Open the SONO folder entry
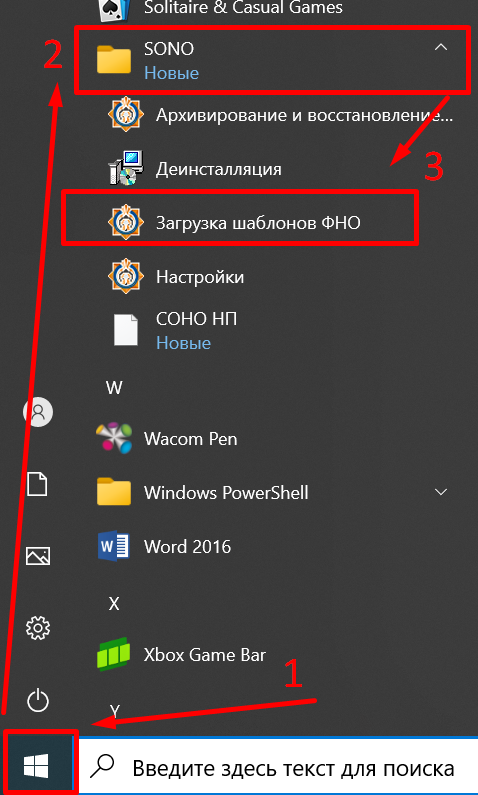 (x=271, y=60)
